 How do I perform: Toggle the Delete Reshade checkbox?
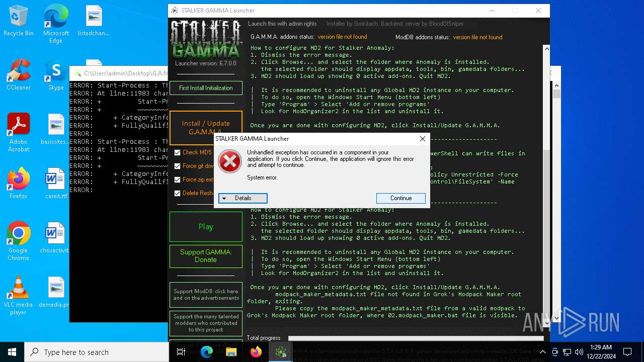point(177,193)
